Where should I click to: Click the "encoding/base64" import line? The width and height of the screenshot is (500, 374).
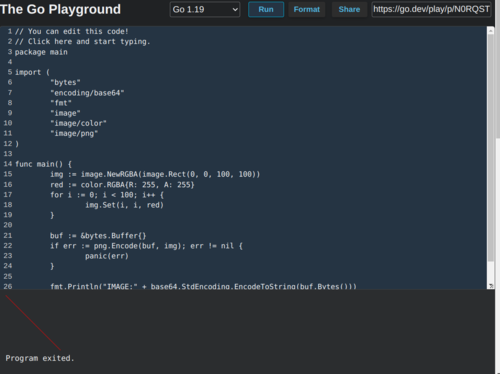click(x=87, y=93)
